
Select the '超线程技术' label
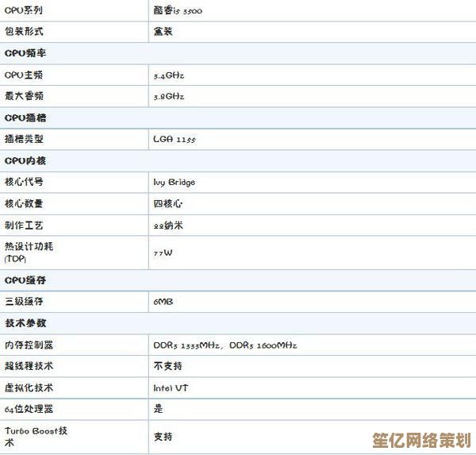(x=29, y=365)
